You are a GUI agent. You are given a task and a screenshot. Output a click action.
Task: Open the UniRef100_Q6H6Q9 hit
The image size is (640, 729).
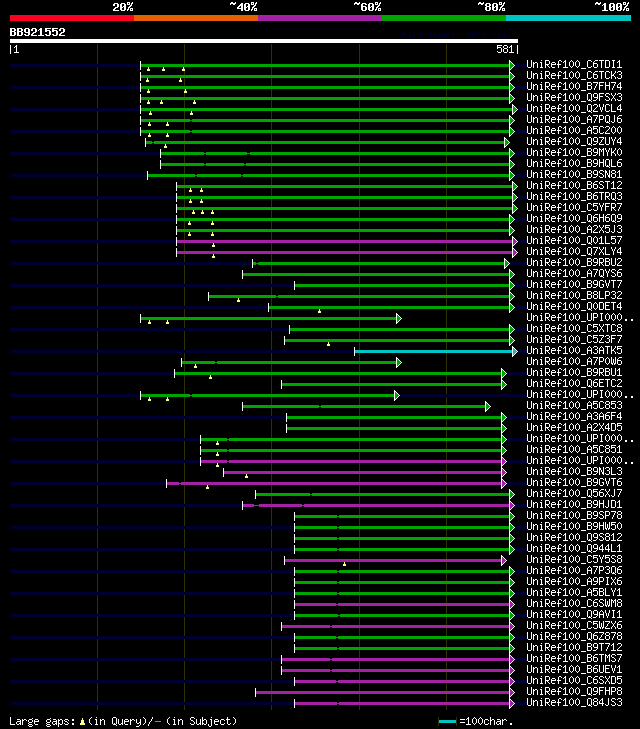[574, 219]
